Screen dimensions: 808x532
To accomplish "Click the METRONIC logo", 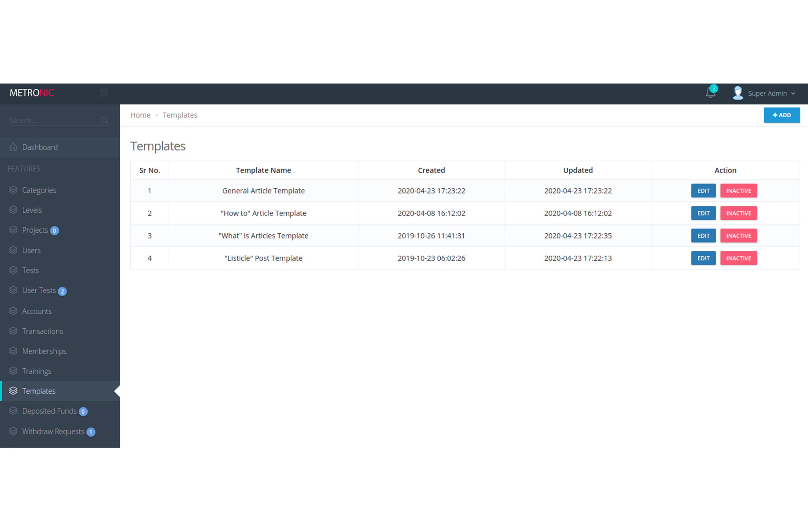I will point(32,93).
